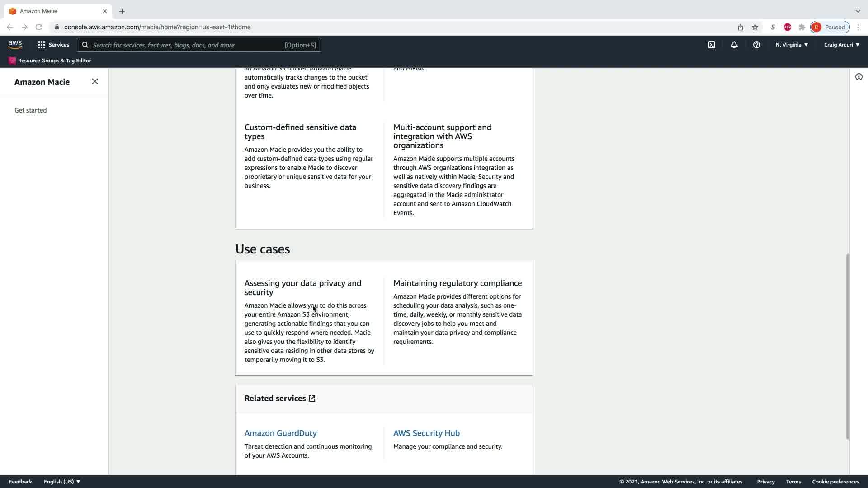
Task: Click the help question mark icon
Action: 756,45
